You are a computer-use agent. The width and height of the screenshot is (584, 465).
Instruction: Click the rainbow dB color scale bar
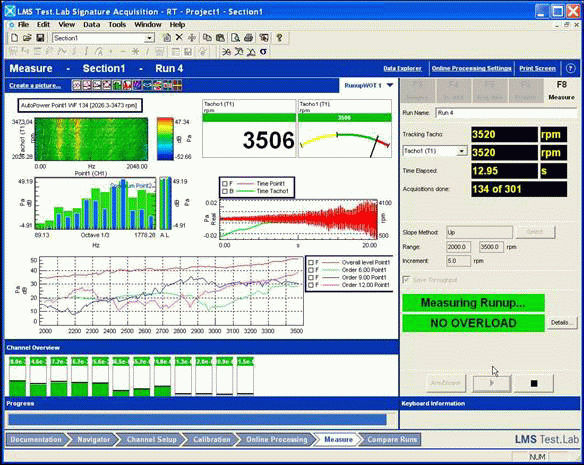click(165, 139)
